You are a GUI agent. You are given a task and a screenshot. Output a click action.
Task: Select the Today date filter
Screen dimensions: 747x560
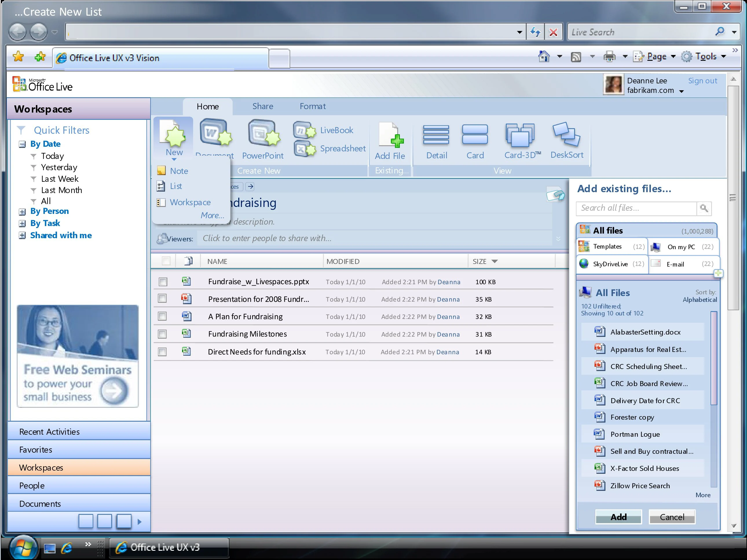coord(52,156)
